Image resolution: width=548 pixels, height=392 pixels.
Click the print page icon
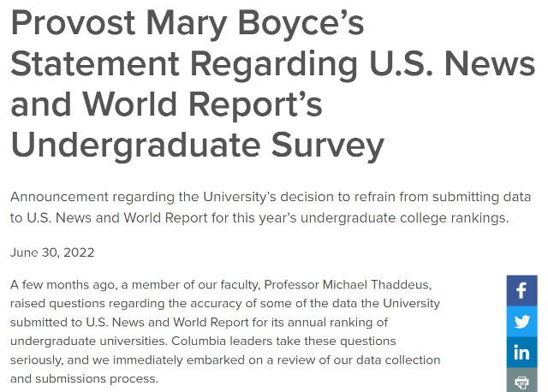tap(521, 382)
